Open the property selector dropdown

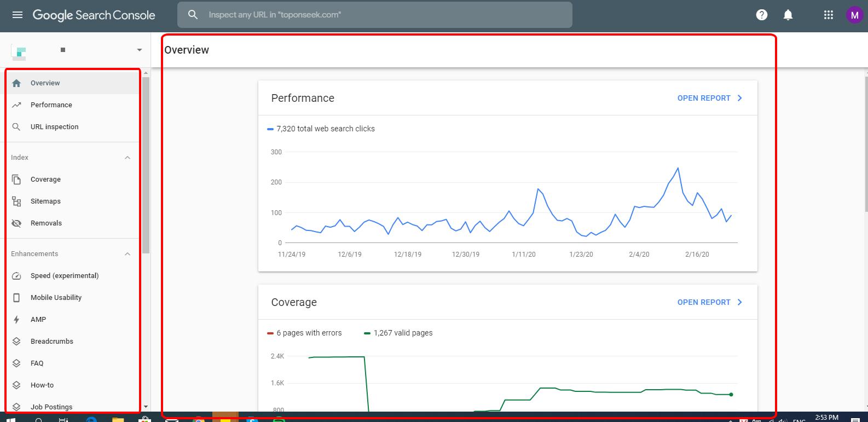click(x=139, y=50)
